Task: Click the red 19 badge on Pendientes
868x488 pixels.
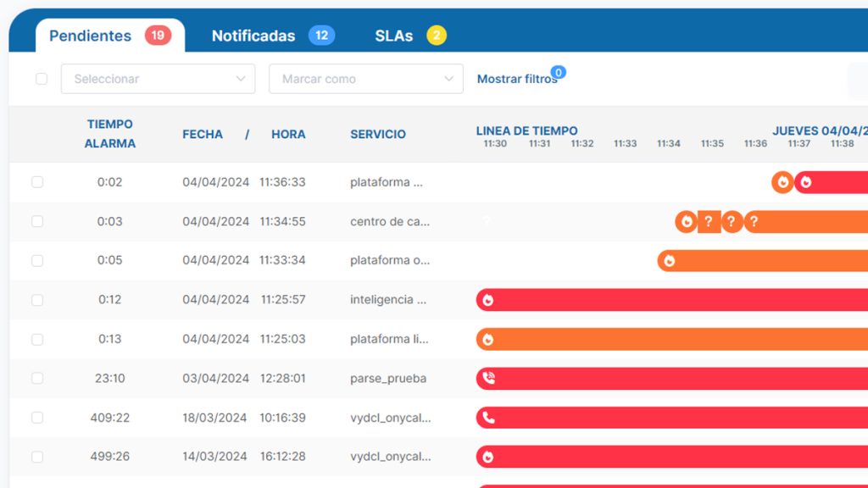Action: (158, 36)
